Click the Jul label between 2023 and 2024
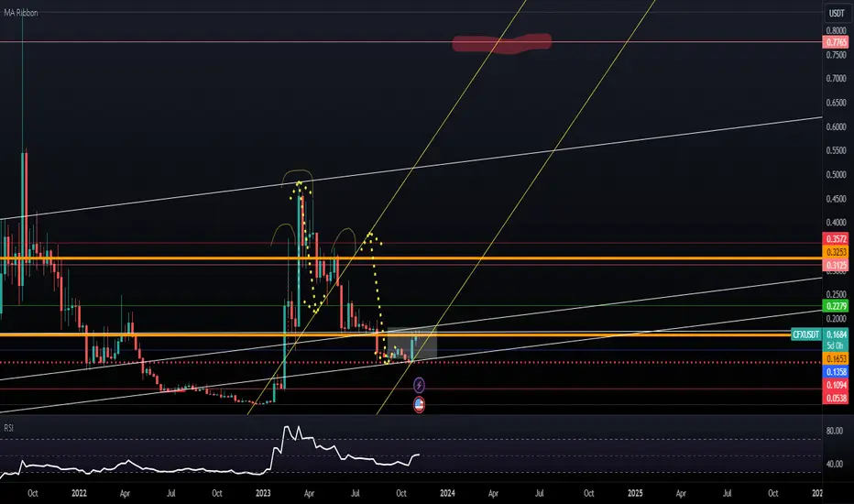This screenshot has height=504, width=854. click(356, 493)
